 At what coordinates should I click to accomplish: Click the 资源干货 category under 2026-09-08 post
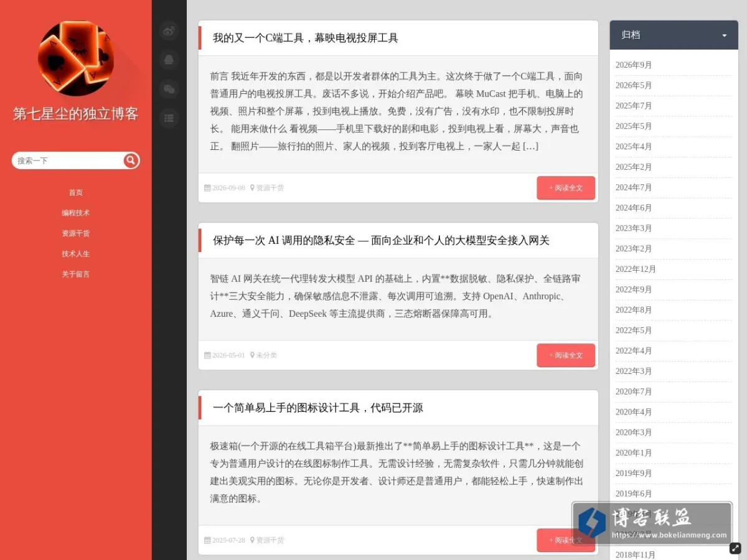(x=270, y=188)
